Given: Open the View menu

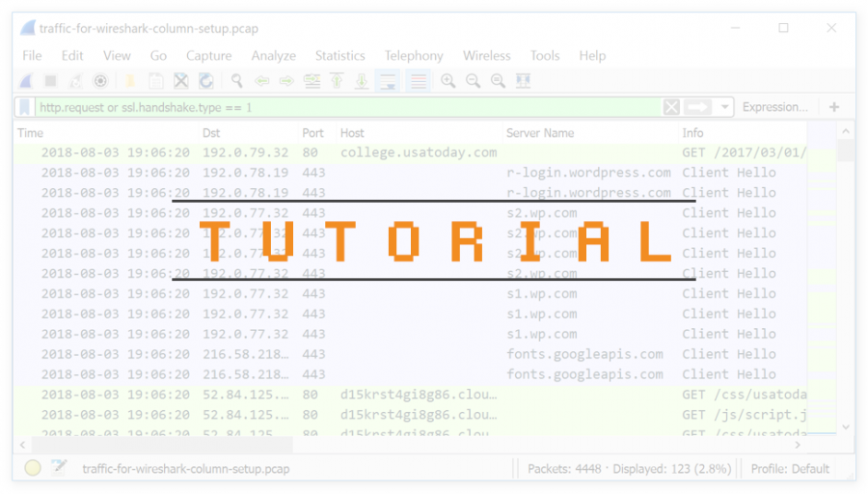Looking at the screenshot, I should [x=117, y=55].
